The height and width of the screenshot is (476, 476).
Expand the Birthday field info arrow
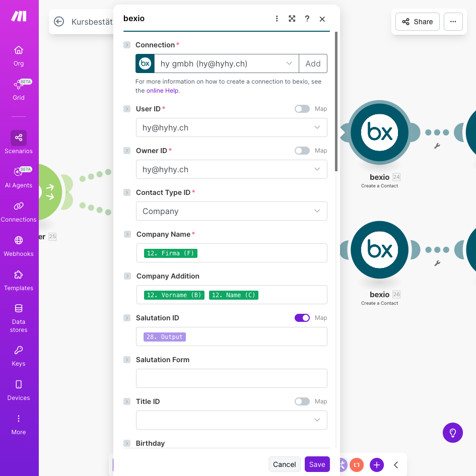click(x=127, y=443)
